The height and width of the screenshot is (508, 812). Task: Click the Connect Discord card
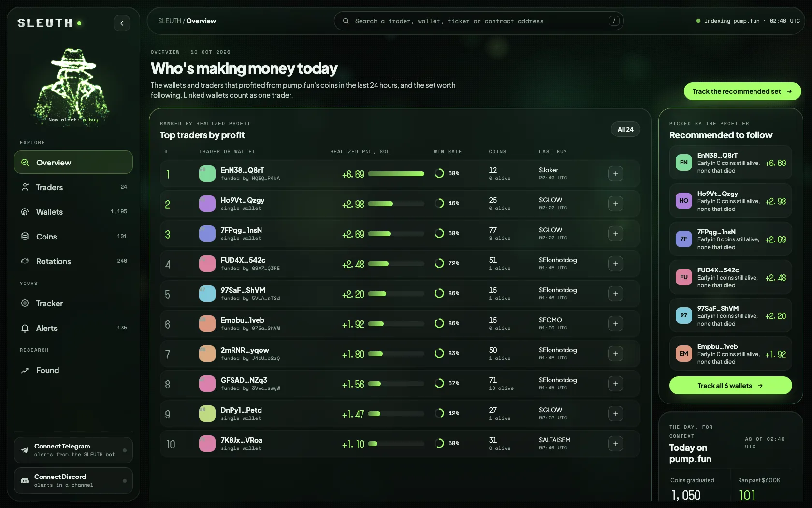point(73,480)
